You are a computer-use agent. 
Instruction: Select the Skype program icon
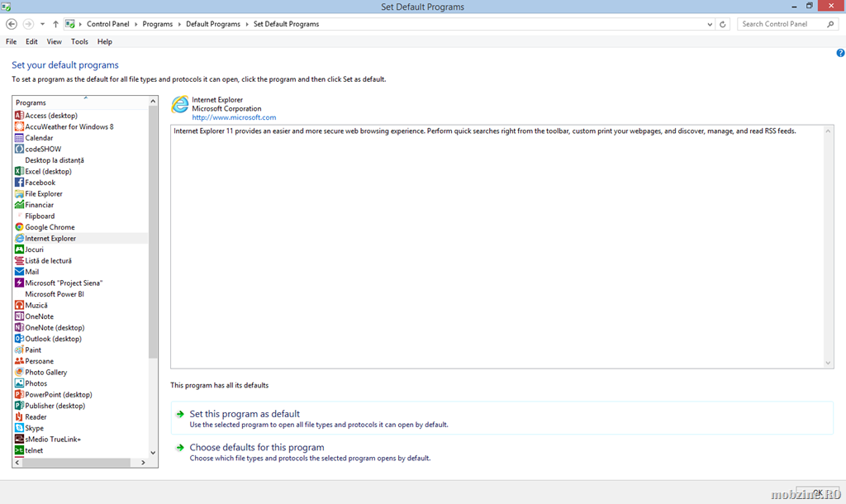[x=19, y=428]
